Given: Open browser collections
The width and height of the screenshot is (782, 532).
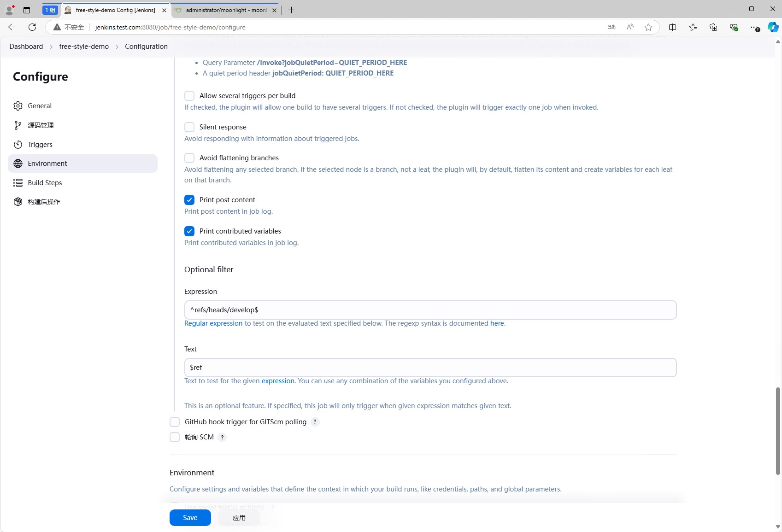Looking at the screenshot, I should tap(713, 27).
